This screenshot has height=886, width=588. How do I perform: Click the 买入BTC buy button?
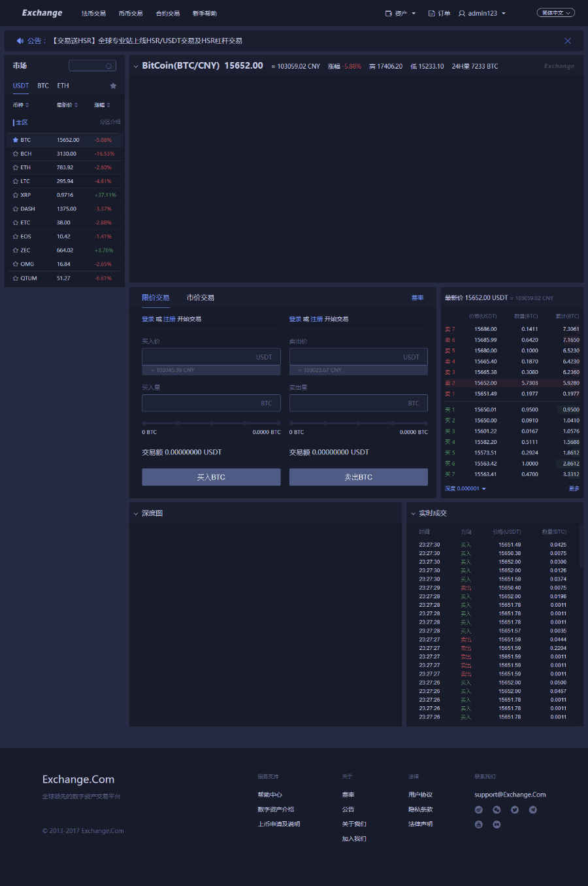click(x=211, y=477)
